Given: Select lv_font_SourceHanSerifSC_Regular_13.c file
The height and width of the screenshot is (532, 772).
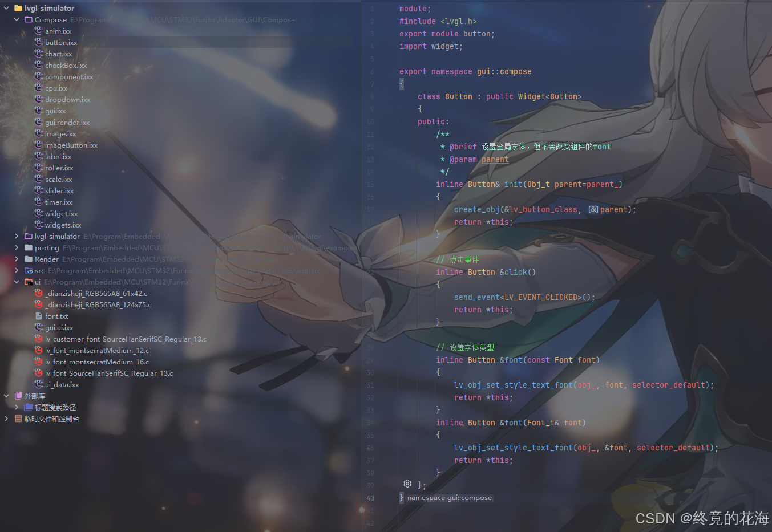Looking at the screenshot, I should tap(109, 373).
